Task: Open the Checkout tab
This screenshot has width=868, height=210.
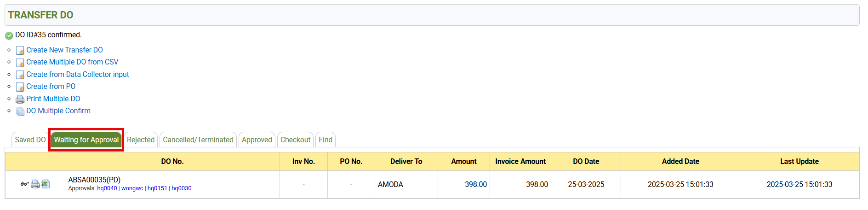Action: pyautogui.click(x=295, y=140)
